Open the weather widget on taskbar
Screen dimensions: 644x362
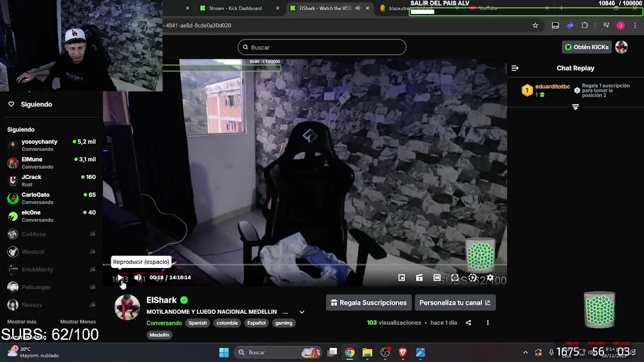point(33,352)
